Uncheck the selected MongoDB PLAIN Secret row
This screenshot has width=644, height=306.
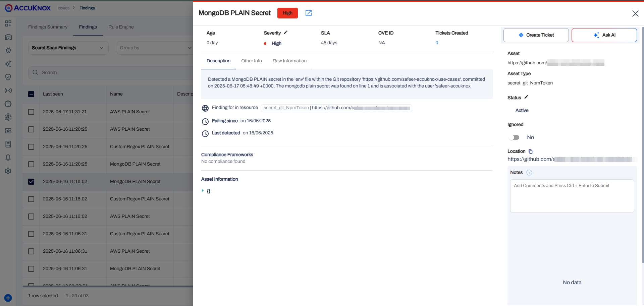[31, 182]
